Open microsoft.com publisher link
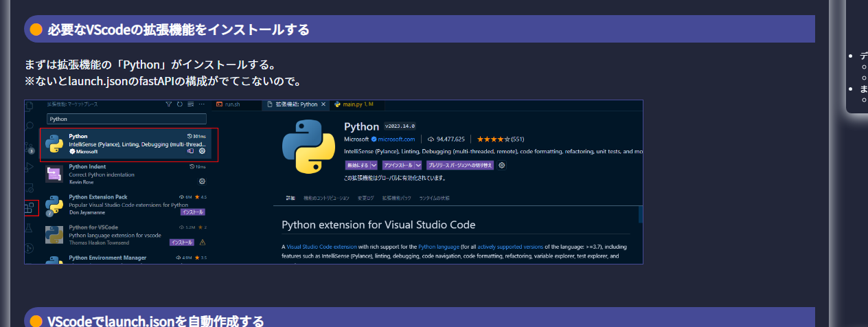This screenshot has height=327, width=868. [396, 139]
